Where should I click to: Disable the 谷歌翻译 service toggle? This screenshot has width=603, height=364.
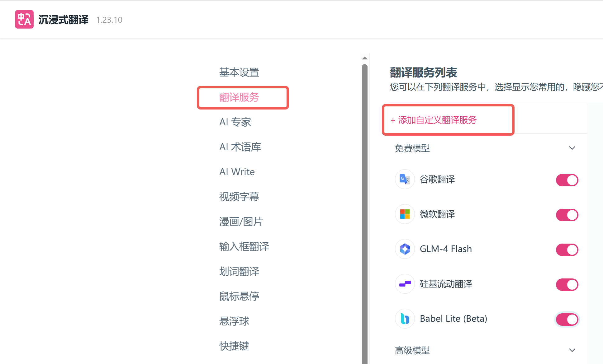point(567,180)
